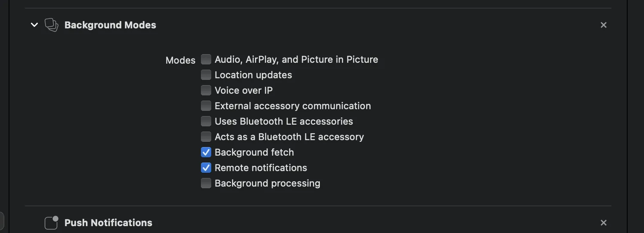This screenshot has height=233, width=644.
Task: Remove the Push Notifications capability
Action: point(603,223)
